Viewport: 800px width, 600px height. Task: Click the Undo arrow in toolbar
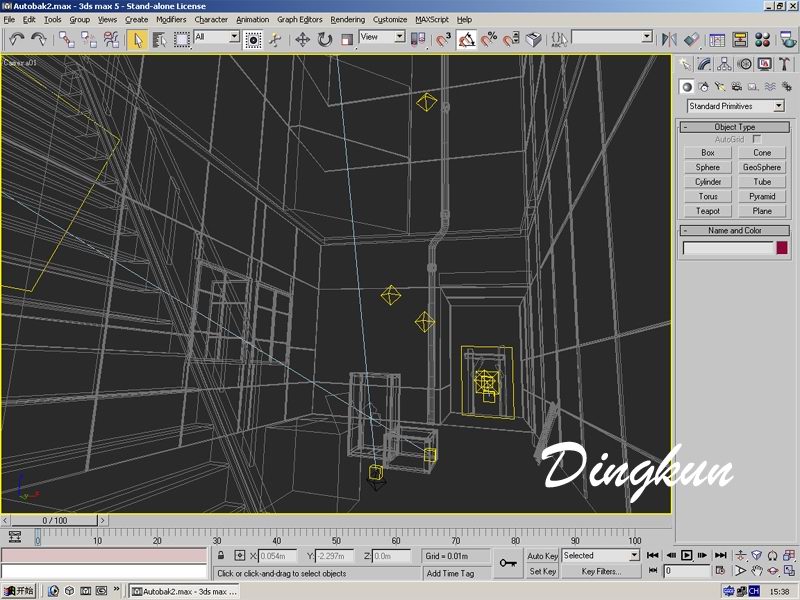tap(16, 39)
